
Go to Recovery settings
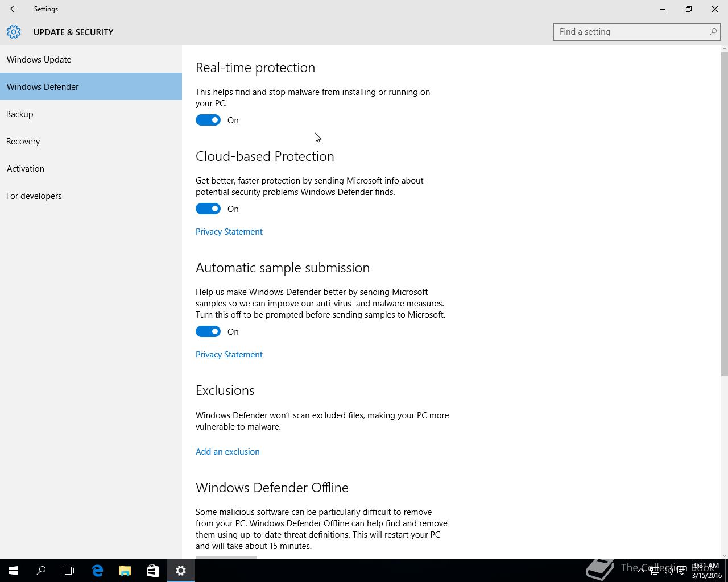pyautogui.click(x=91, y=141)
